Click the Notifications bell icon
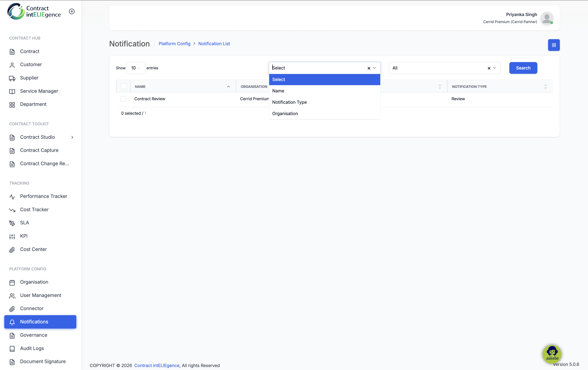The image size is (588, 370). pyautogui.click(x=12, y=322)
